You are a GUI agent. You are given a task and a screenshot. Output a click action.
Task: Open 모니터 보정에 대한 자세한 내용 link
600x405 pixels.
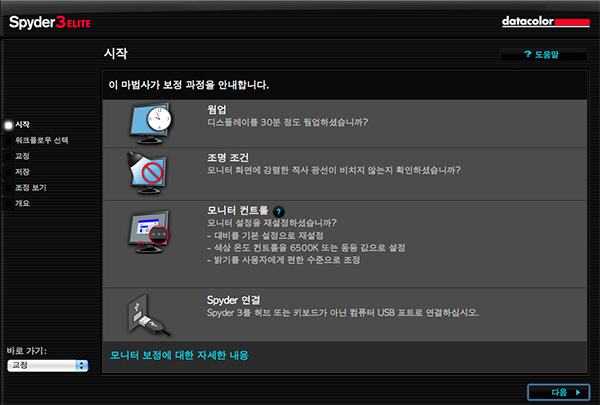click(x=179, y=355)
